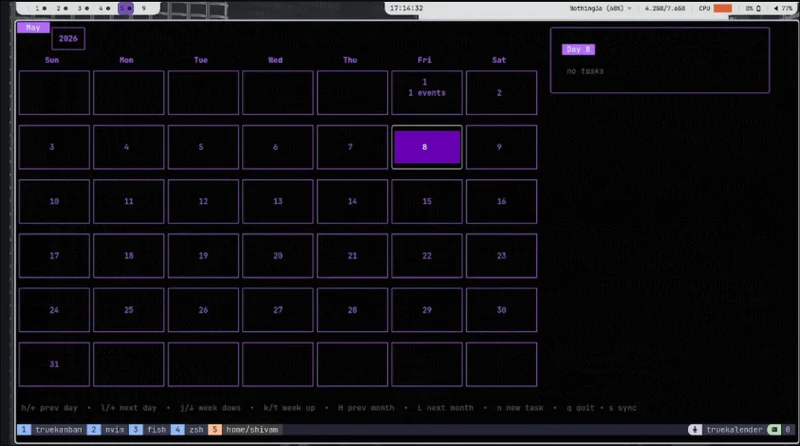The image size is (800, 446).
Task: Click 'n new task' hint
Action: point(520,408)
